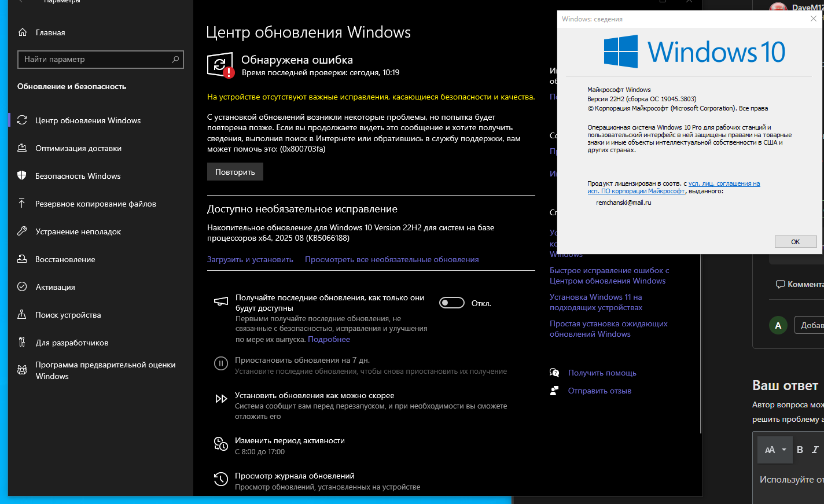Close the Windows: сведения dialog

(x=813, y=19)
